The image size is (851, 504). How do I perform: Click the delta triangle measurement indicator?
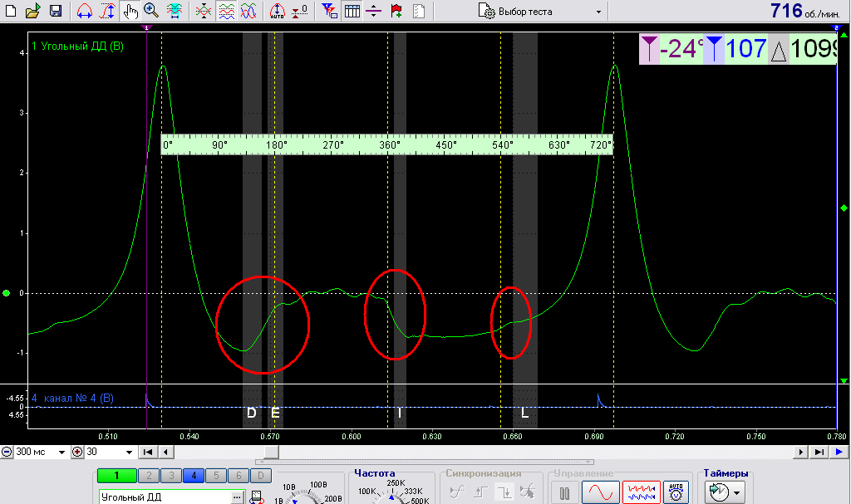pos(803,49)
